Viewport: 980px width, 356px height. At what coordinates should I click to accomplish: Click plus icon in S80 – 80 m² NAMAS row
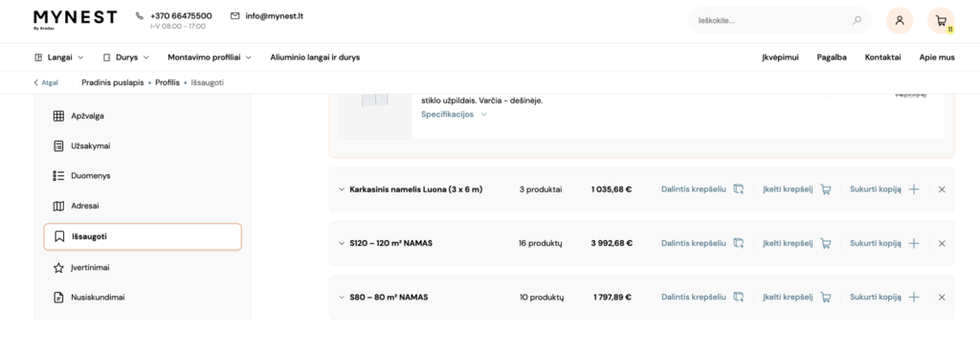[x=914, y=297]
